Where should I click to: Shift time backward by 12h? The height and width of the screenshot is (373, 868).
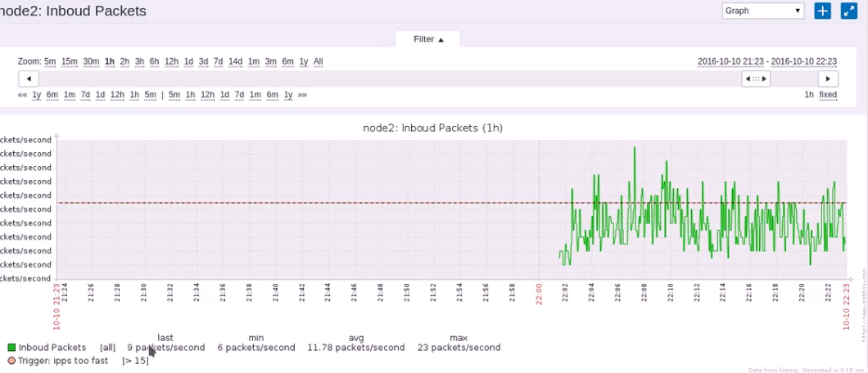coord(117,95)
